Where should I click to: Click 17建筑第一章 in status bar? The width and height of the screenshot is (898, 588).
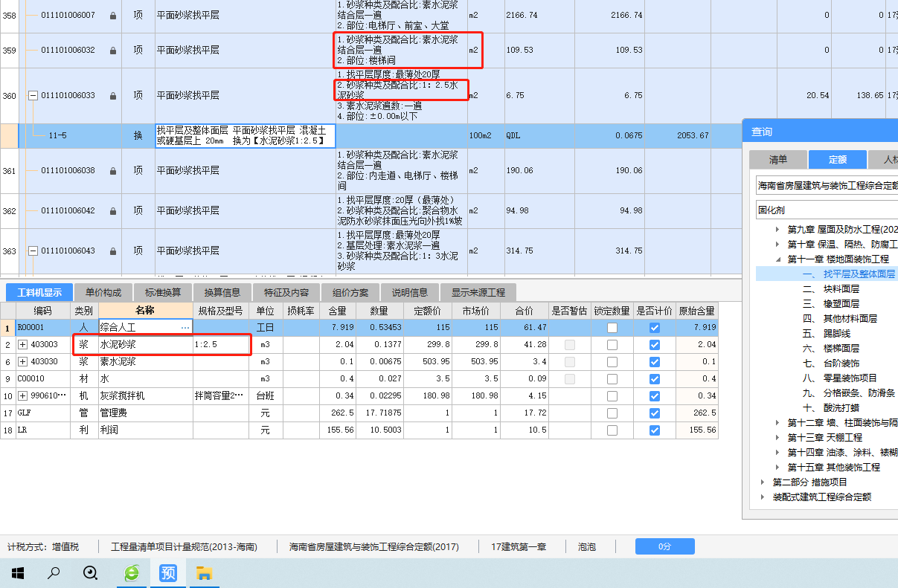pos(519,547)
